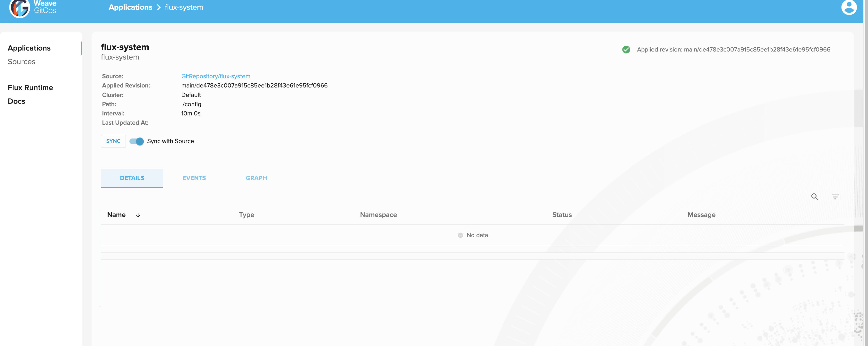
Task: Click the Name column header
Action: [x=116, y=215]
